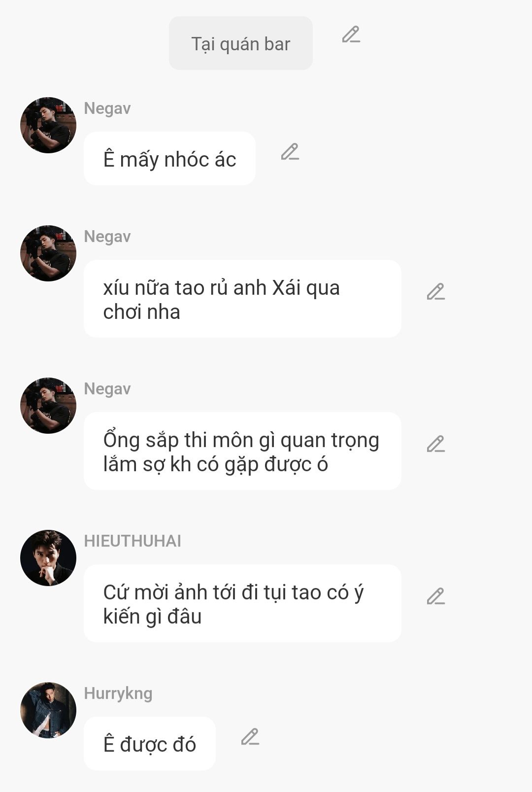Image resolution: width=532 pixels, height=792 pixels.
Task: Select the "Ổng sắp thi môn gì" bubble
Action: 242,451
